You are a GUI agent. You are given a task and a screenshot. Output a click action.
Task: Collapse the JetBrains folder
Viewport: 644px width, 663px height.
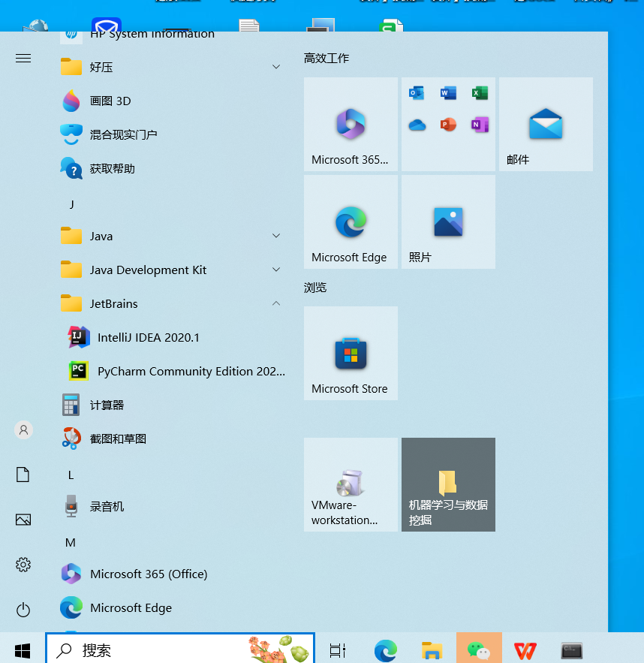pos(171,303)
